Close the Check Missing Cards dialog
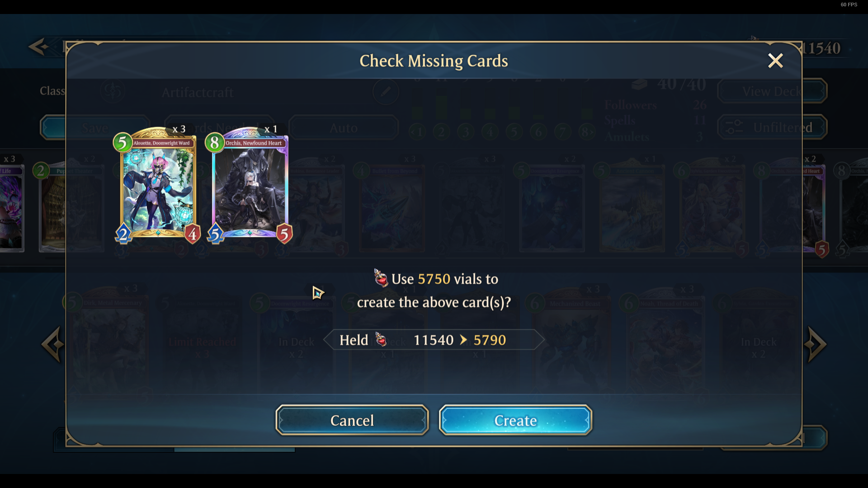The image size is (868, 488). 775,61
